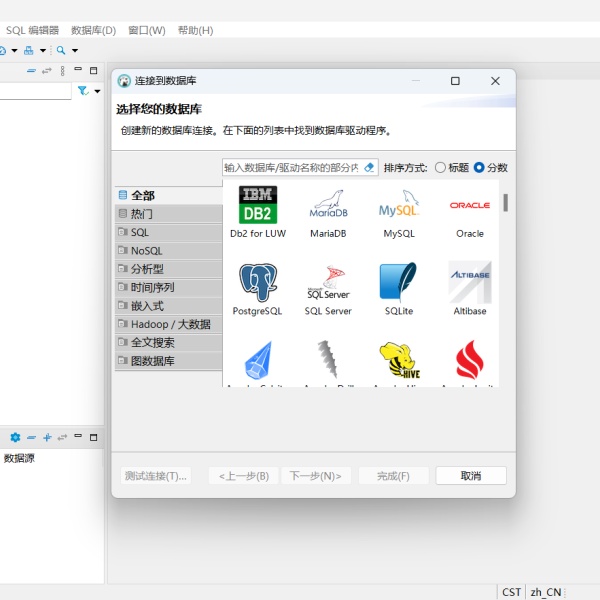Open the 窗口(W) menu
Image resolution: width=600 pixels, height=600 pixels.
click(147, 30)
